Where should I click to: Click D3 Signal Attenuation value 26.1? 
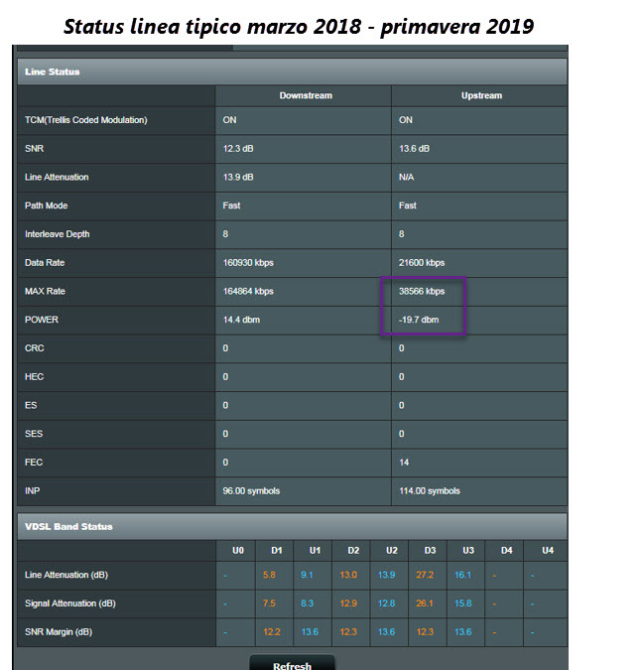[425, 603]
